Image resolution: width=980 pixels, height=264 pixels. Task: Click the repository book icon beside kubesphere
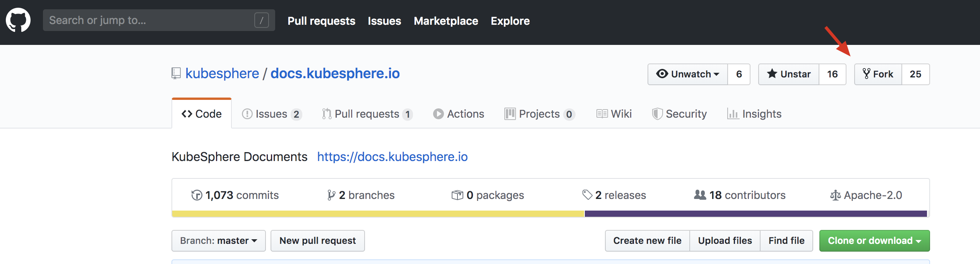(176, 74)
